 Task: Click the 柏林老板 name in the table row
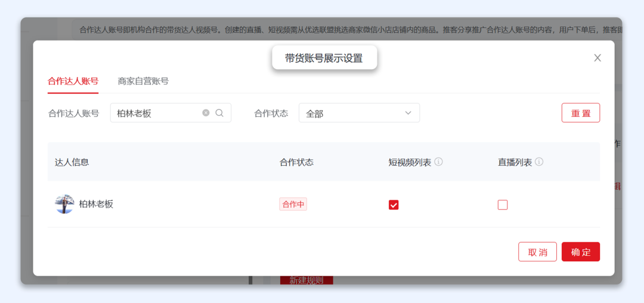tap(96, 204)
